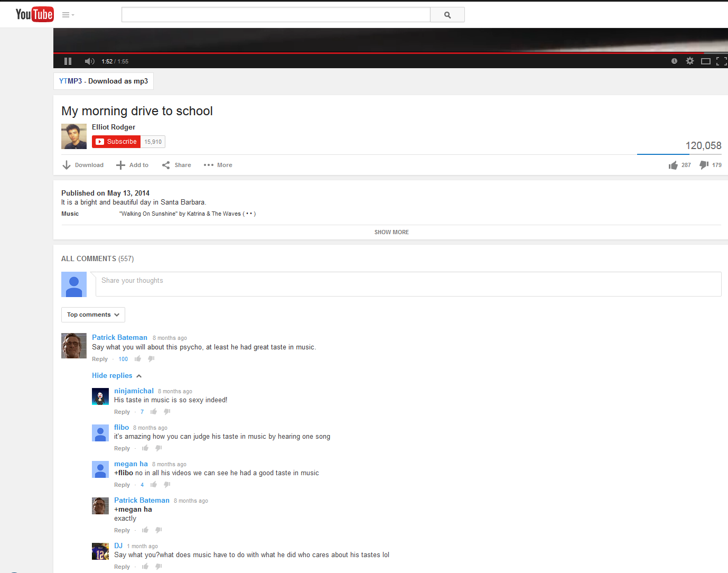
Task: Focus the YouTube search box
Action: 276,15
